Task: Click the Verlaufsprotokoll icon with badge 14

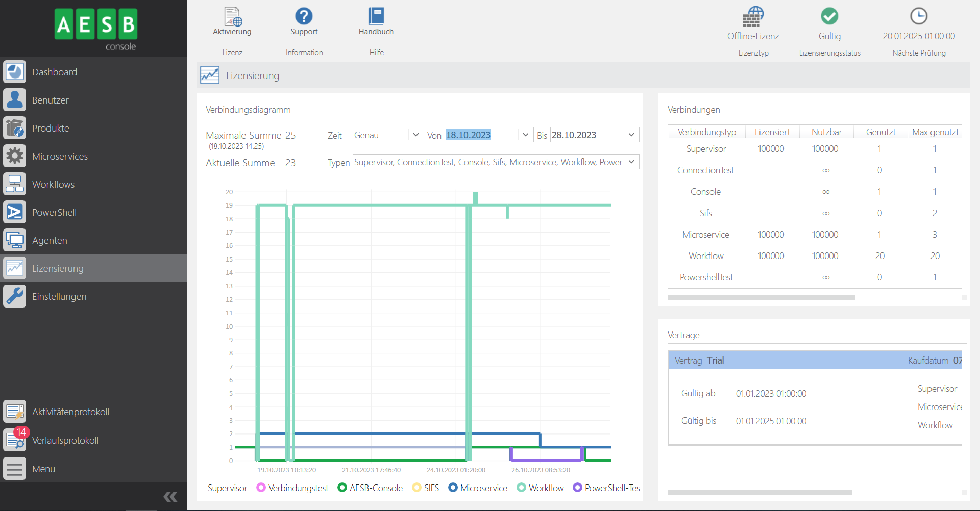Action: (15, 440)
